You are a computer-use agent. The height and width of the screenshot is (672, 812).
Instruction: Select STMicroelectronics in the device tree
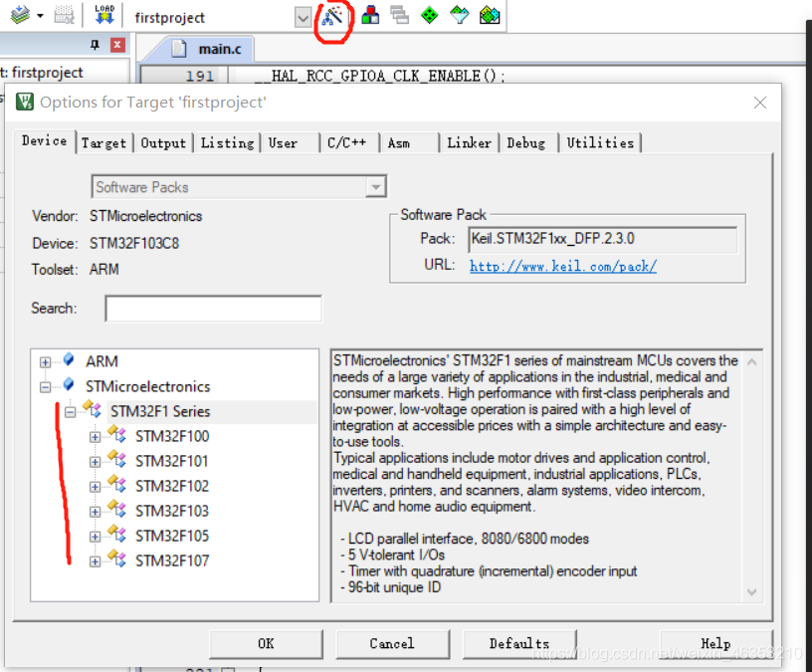147,386
